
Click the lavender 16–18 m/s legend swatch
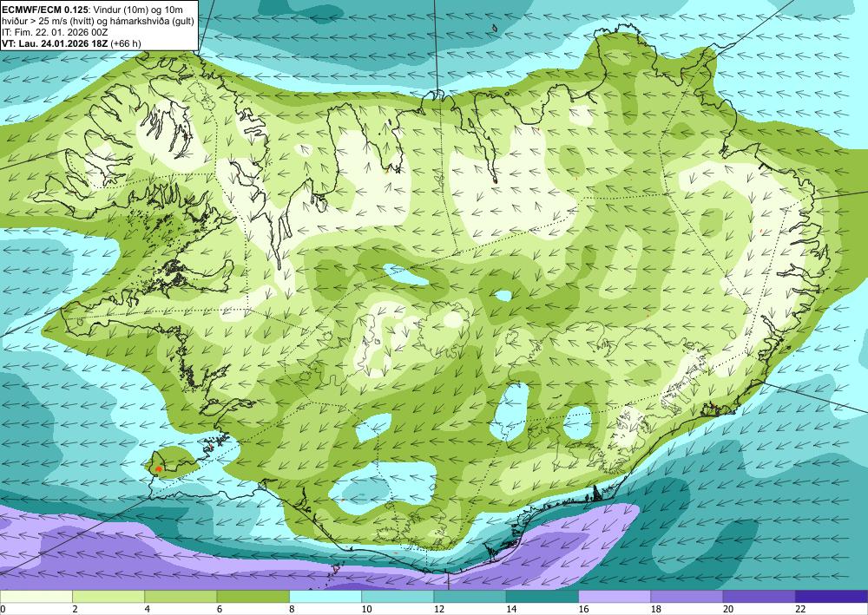pyautogui.click(x=615, y=597)
